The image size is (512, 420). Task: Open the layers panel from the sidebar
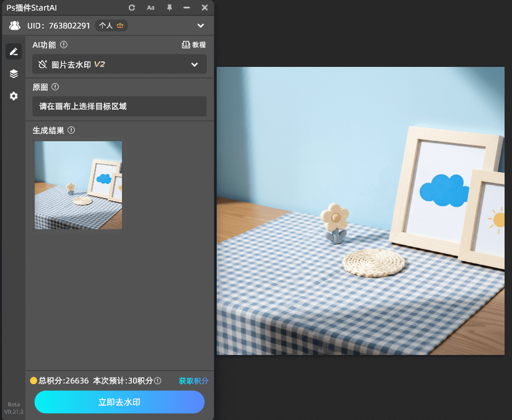(14, 74)
